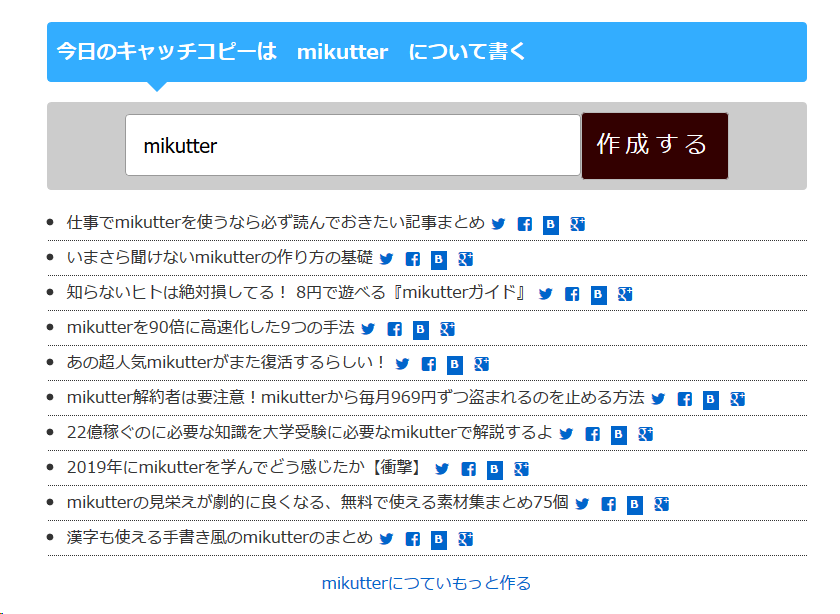Share 漢字も使える手書き風 headline on Facebook

[413, 540]
